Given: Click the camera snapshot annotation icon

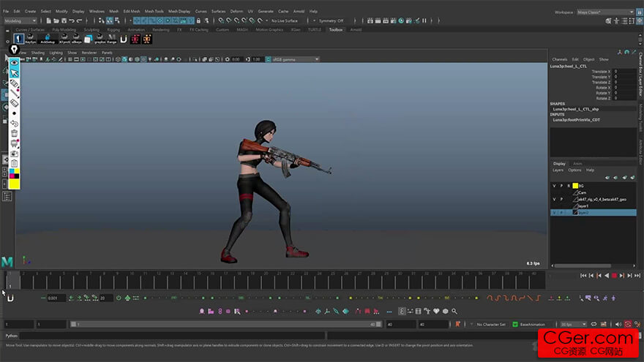Looking at the screenshot, I should click(15, 154).
